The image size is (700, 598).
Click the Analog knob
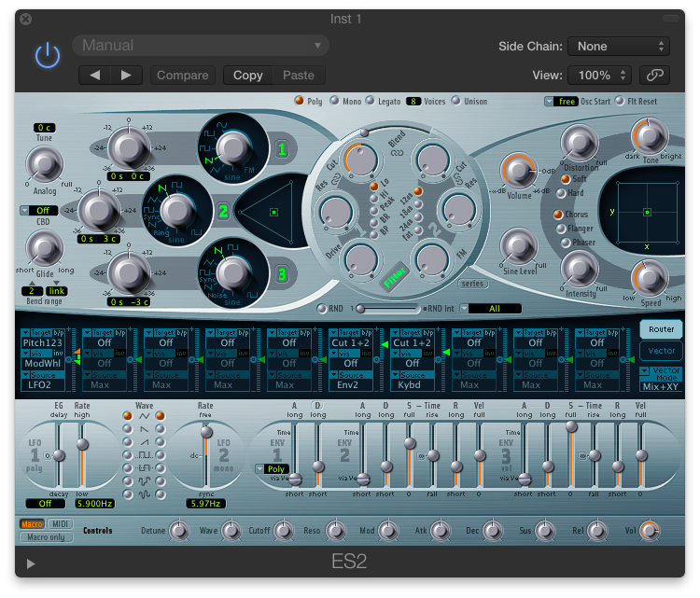point(45,165)
